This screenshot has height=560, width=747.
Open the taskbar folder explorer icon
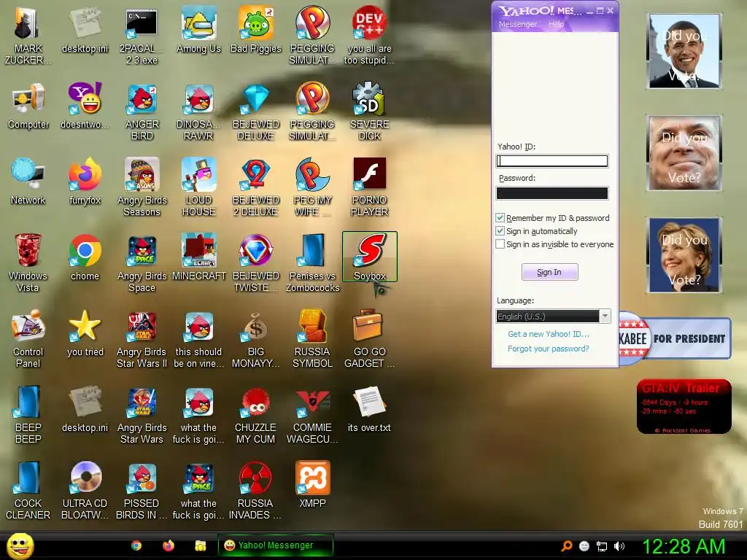coord(201,545)
